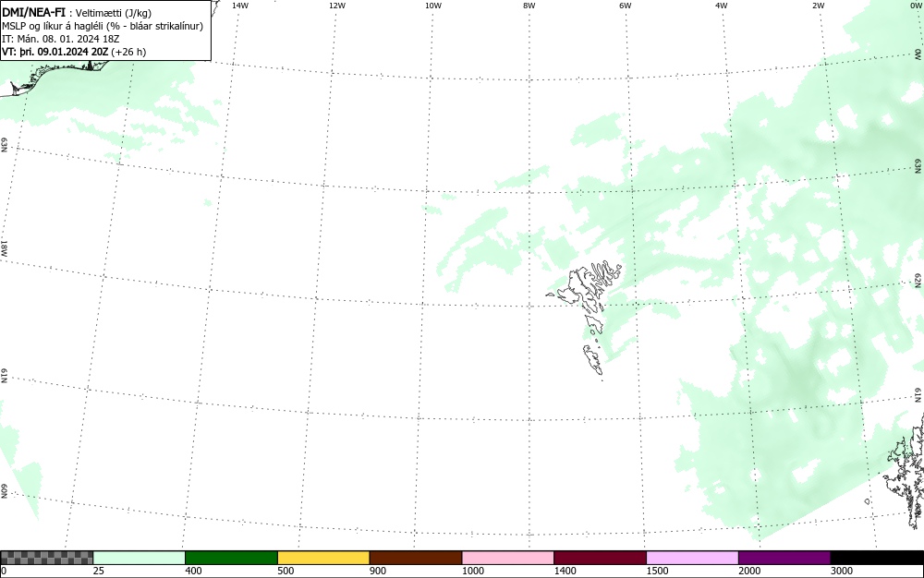Click the 1500–2000 lavender legend swatch
The height and width of the screenshot is (578, 924).
[692, 558]
